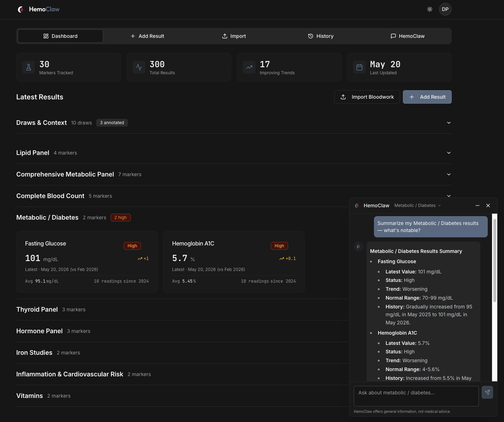Viewport: 504px width, 422px height.
Task: Expand the Draws & Context section chevron
Action: [x=449, y=123]
